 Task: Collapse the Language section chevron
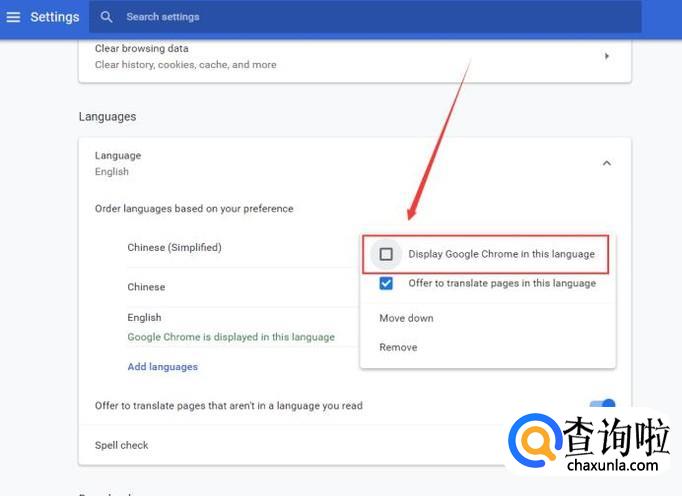click(x=607, y=163)
